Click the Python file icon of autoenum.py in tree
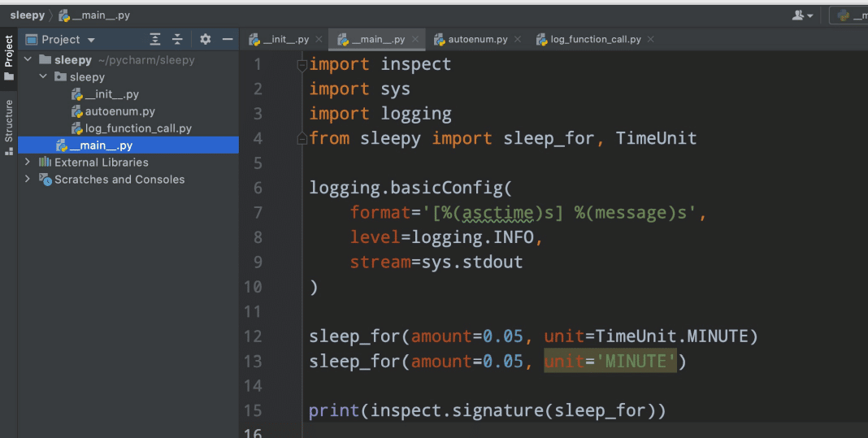 [77, 111]
